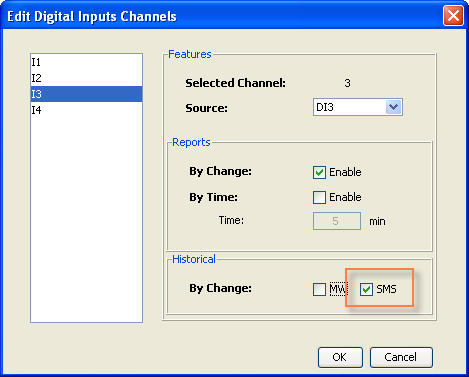Viewport: 469px width, 377px height.
Task: Choose channel I4 from the list
Action: coord(86,110)
